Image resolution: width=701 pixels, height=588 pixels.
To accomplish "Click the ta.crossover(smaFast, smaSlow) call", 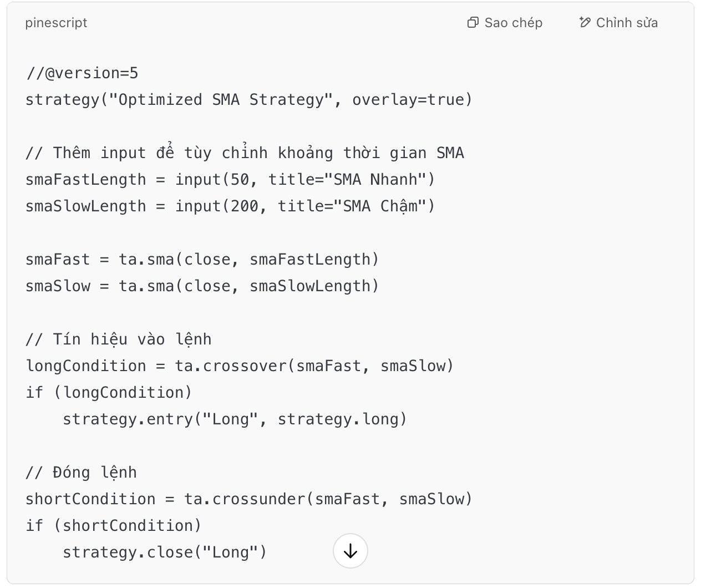I will click(x=314, y=366).
